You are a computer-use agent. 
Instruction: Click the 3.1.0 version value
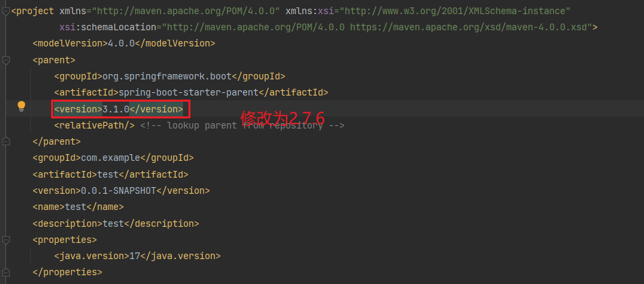pyautogui.click(x=116, y=109)
